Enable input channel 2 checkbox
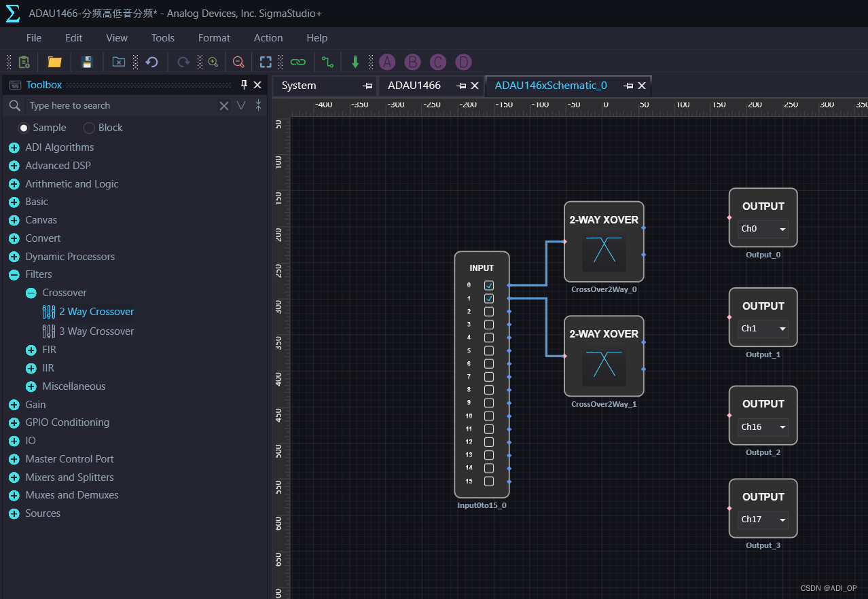 (x=489, y=312)
